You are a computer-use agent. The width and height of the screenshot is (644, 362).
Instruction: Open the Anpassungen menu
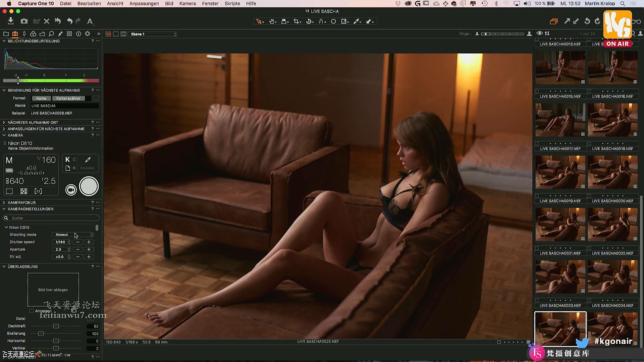(x=144, y=3)
